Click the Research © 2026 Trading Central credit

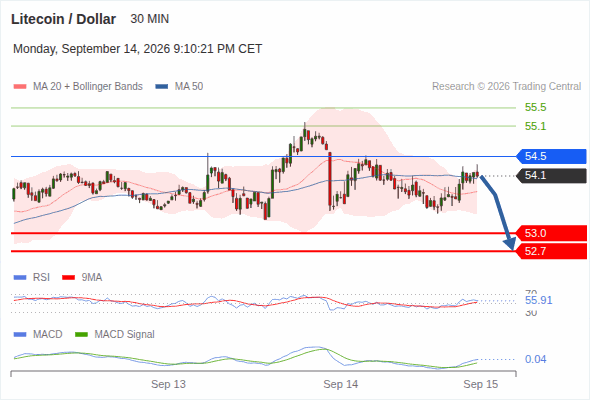click(x=506, y=87)
